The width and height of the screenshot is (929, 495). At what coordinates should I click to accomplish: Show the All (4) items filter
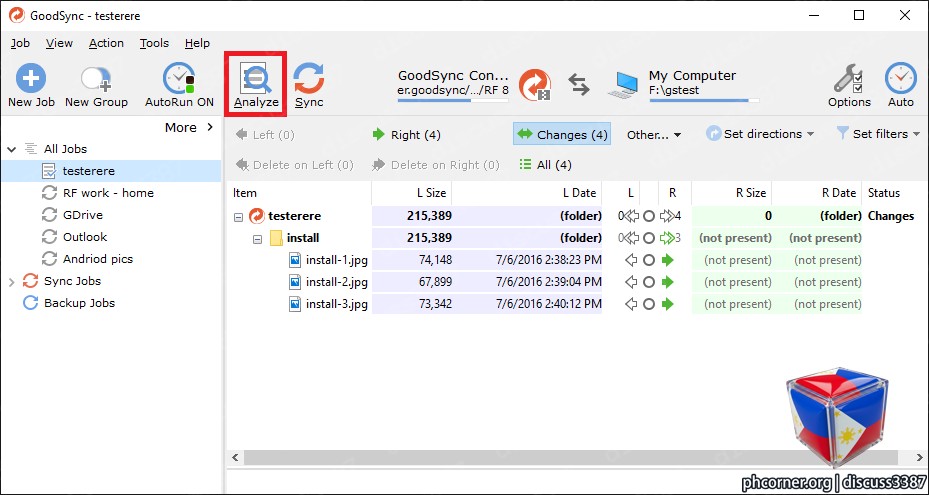[x=545, y=165]
